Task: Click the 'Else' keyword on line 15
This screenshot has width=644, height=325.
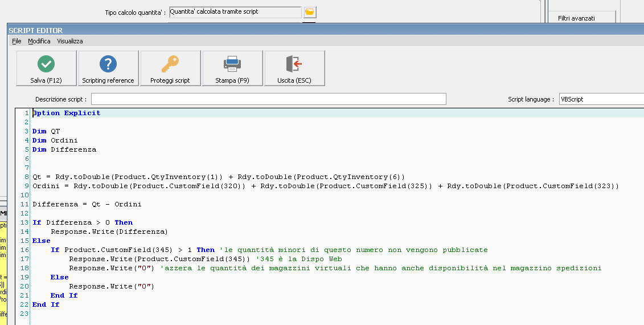Action: coord(42,241)
